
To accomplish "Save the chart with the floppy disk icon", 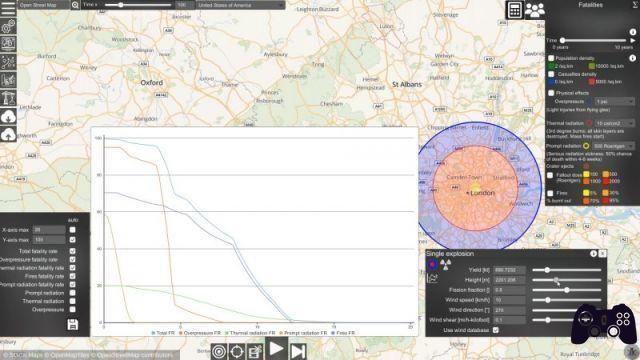I will [73, 325].
